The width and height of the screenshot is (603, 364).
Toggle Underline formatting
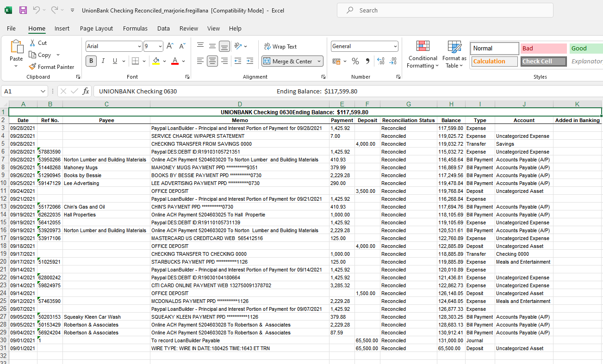[115, 61]
